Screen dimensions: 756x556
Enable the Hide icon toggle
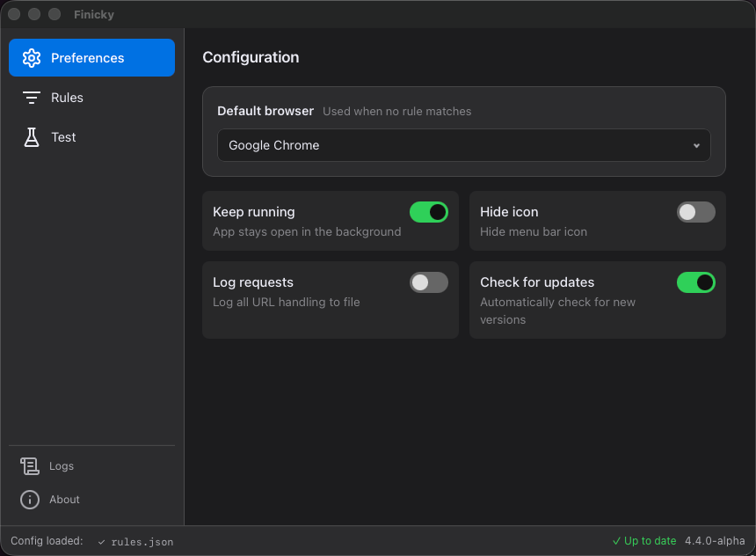coord(695,212)
